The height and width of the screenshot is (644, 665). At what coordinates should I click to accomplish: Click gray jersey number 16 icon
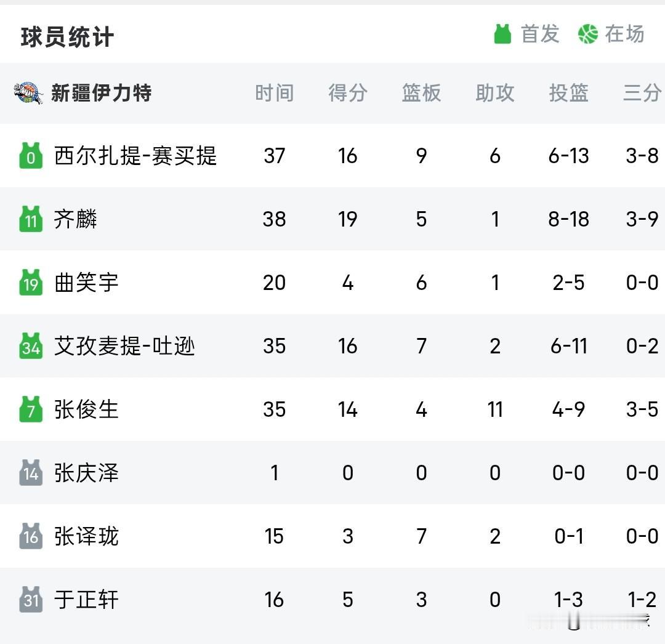click(31, 536)
